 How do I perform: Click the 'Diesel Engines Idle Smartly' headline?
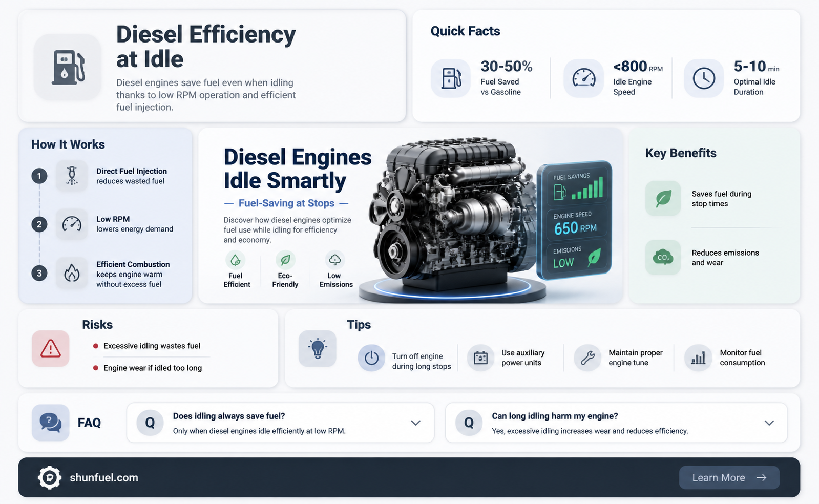tap(298, 169)
